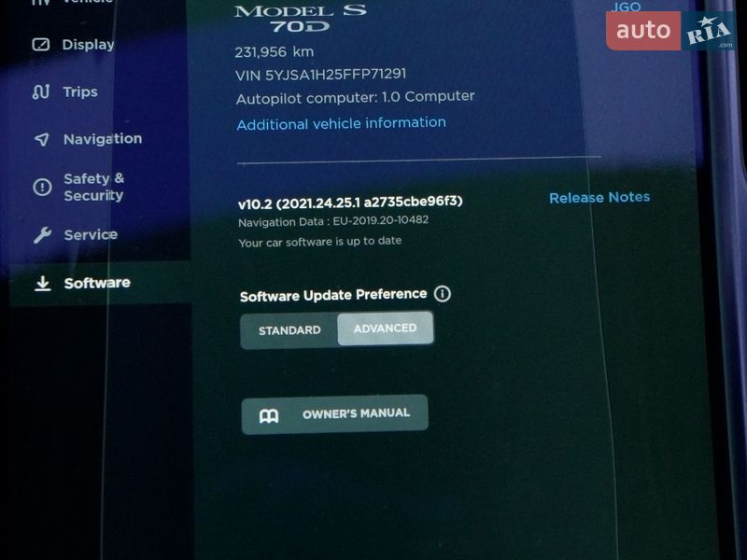
Task: Tap the Display screen icon in sidebar
Action: tap(40, 45)
